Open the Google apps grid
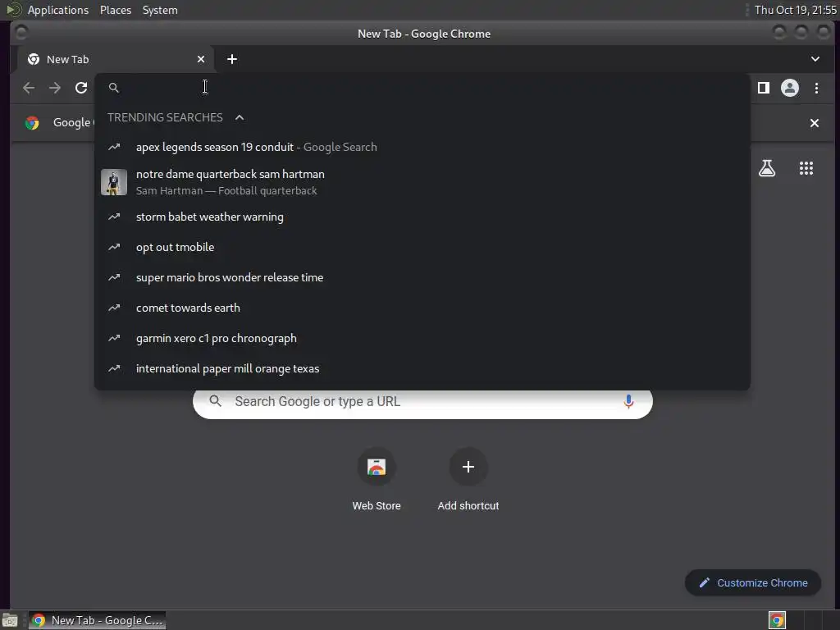Screen dimensions: 840x630 coord(806,168)
